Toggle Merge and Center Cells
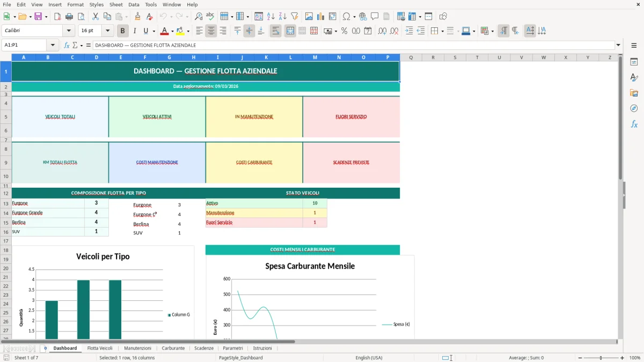This screenshot has height=362, width=644. (x=290, y=31)
